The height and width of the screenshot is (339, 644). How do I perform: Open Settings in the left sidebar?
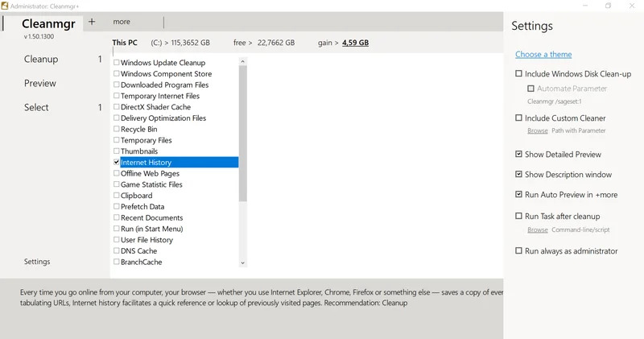point(37,262)
